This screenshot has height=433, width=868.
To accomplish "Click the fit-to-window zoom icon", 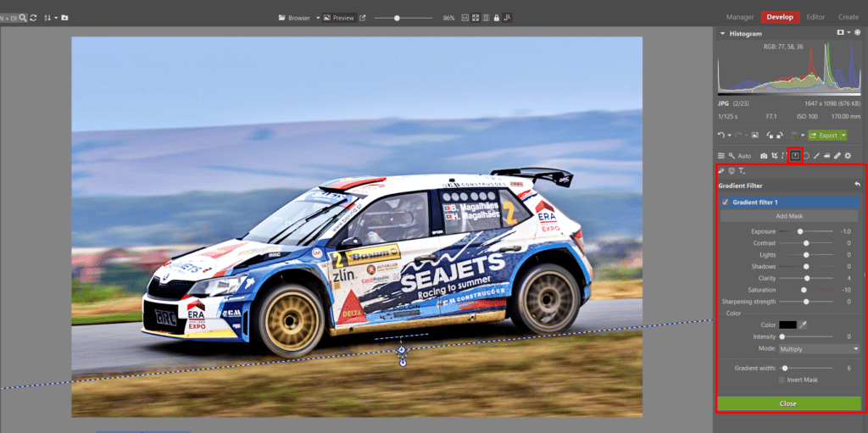I will 476,18.
